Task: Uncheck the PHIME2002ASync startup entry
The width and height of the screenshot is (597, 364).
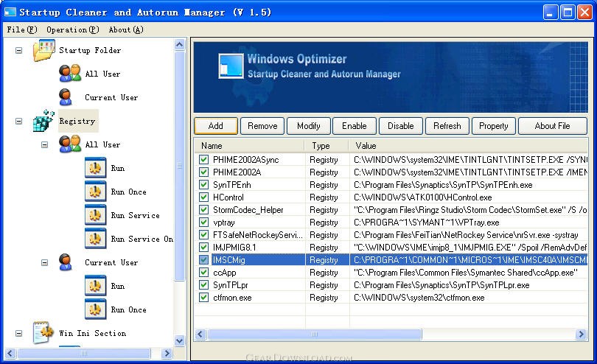Action: (x=203, y=160)
